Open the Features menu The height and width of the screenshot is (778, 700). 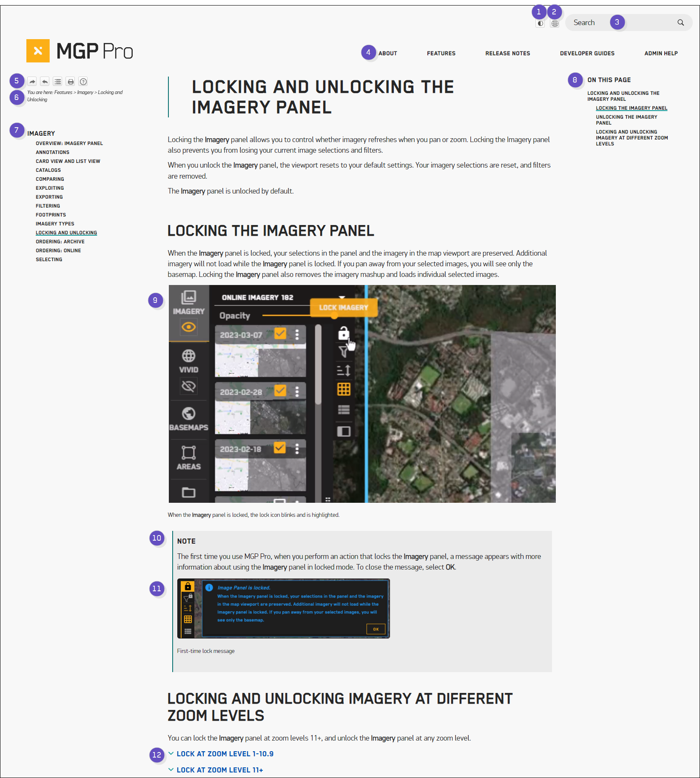441,53
